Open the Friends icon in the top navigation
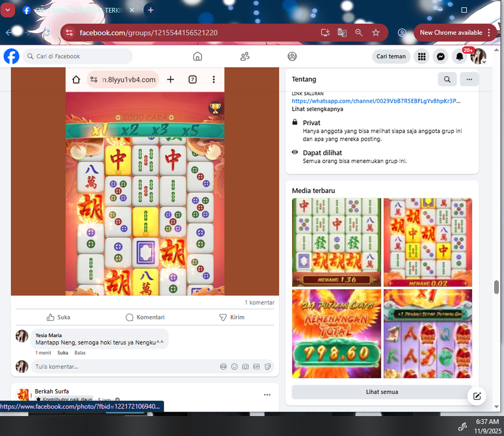Viewport: 504px width, 436px height. click(x=245, y=56)
